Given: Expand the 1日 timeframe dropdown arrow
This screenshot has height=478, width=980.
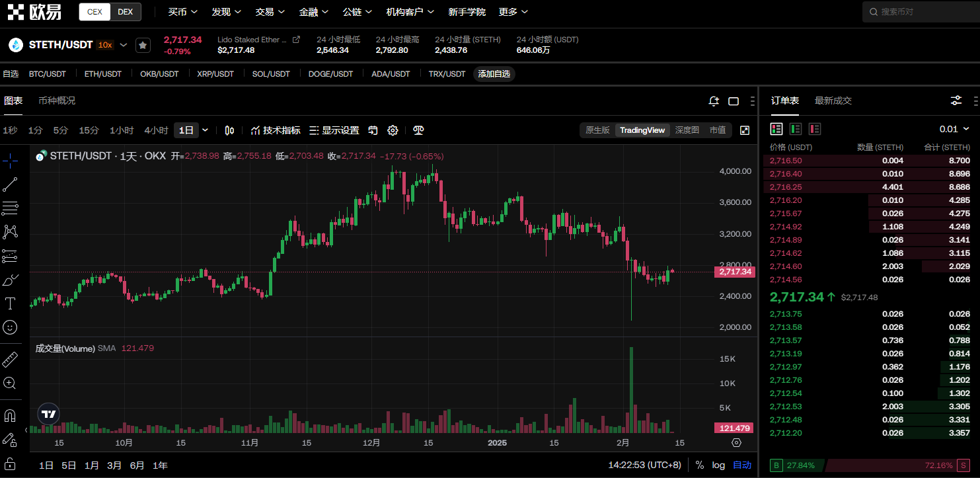Looking at the screenshot, I should 205,130.
